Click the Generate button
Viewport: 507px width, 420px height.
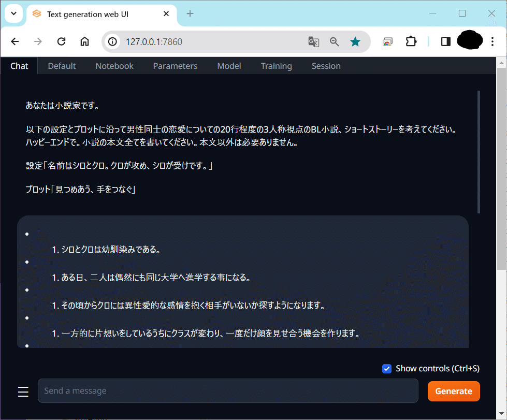point(453,391)
